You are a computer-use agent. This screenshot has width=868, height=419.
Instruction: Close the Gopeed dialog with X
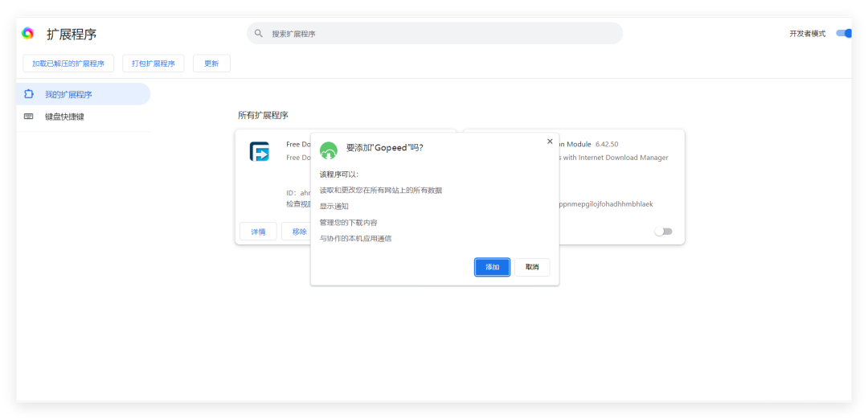tap(550, 142)
